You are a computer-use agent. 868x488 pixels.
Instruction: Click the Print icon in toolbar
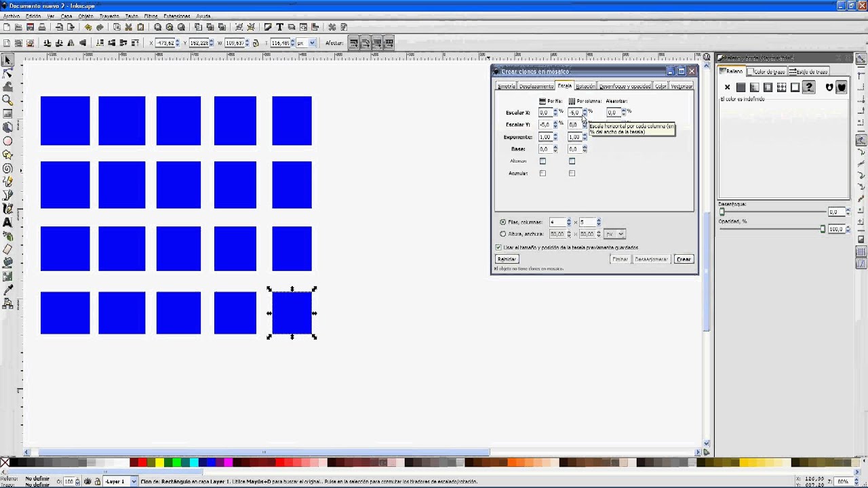(x=42, y=27)
